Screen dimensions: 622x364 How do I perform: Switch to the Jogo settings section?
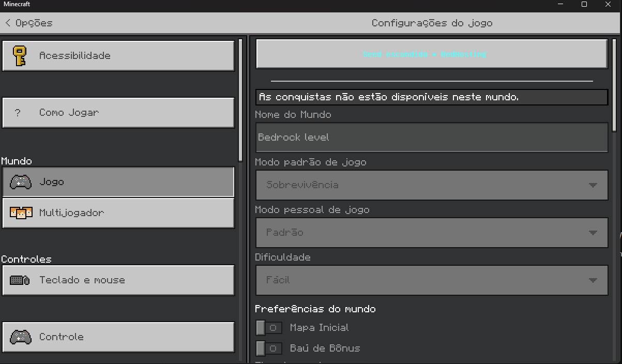click(118, 182)
